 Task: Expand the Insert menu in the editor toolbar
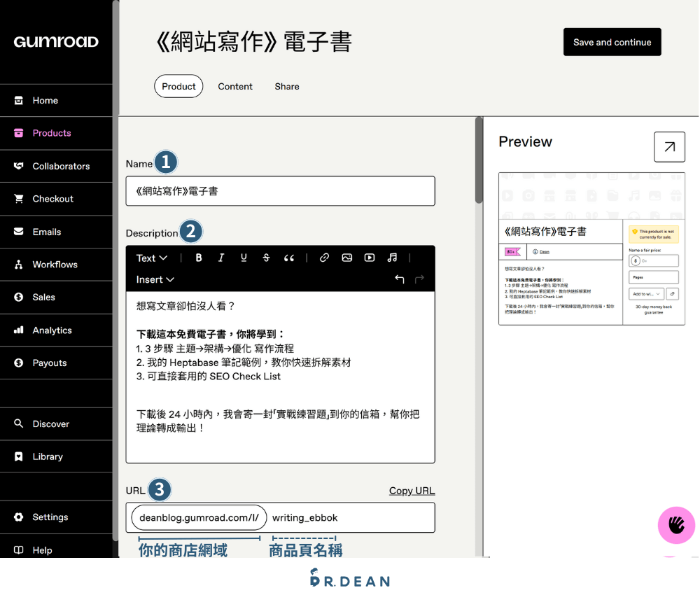pos(154,279)
